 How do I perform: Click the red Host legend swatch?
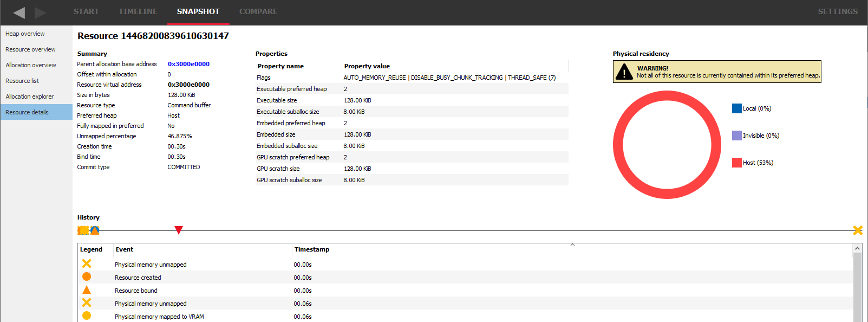click(x=736, y=163)
